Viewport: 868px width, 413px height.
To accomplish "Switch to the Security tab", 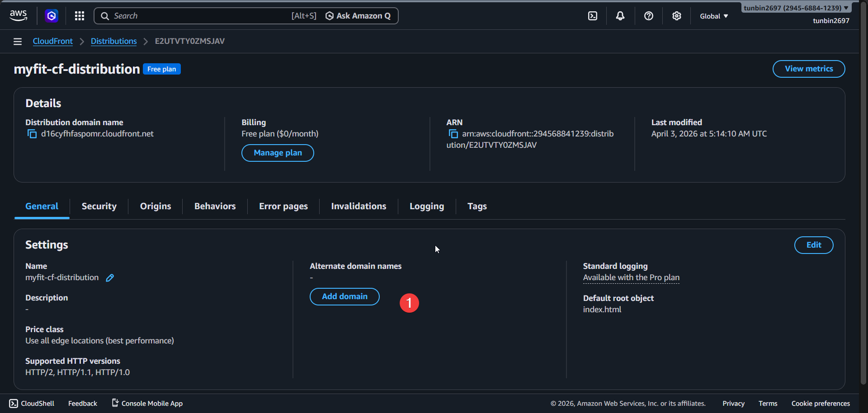I will click(99, 206).
